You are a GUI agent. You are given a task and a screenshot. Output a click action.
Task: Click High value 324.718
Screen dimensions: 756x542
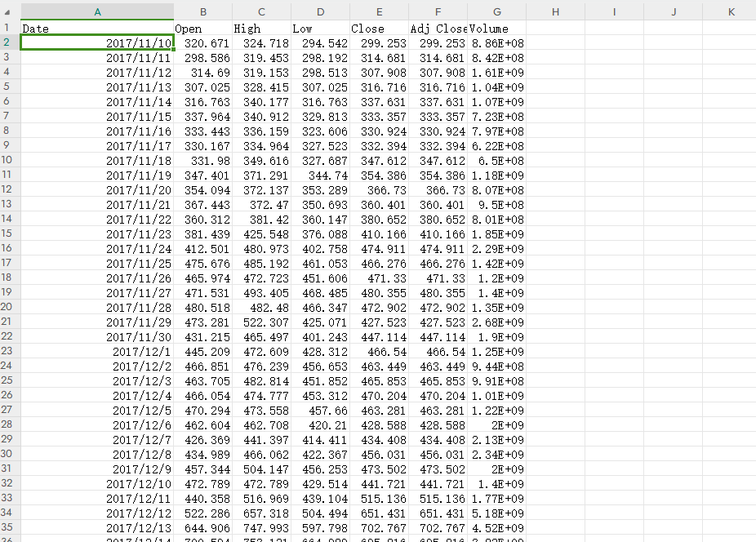point(262,43)
